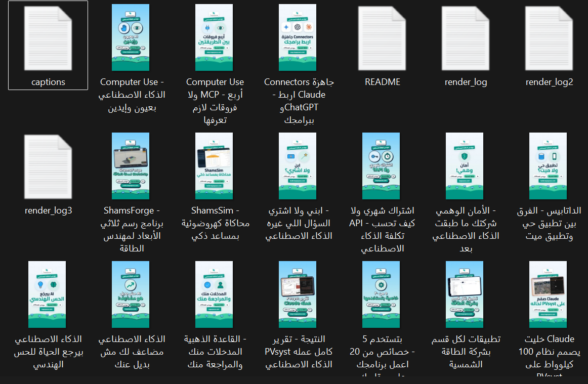Image resolution: width=588 pixels, height=384 pixels.
Task: Click the 'render_log' file name text
Action: [x=466, y=82]
